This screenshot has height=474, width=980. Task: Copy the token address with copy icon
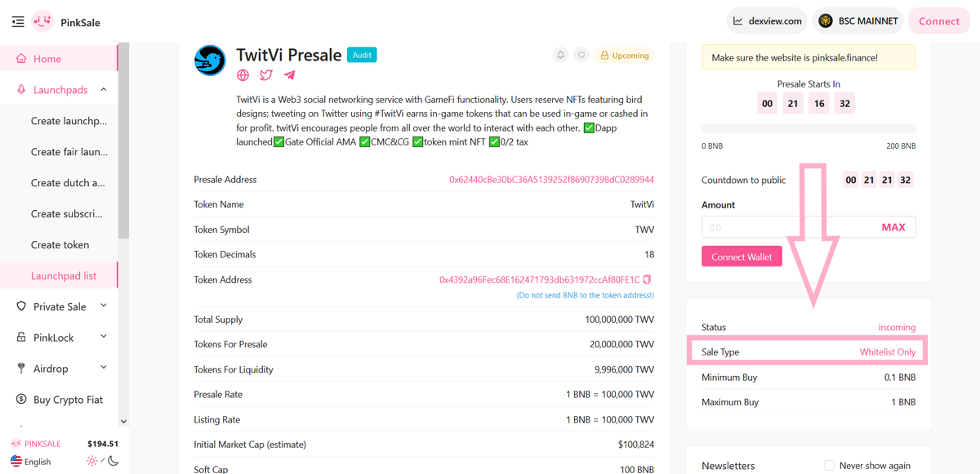click(x=648, y=279)
